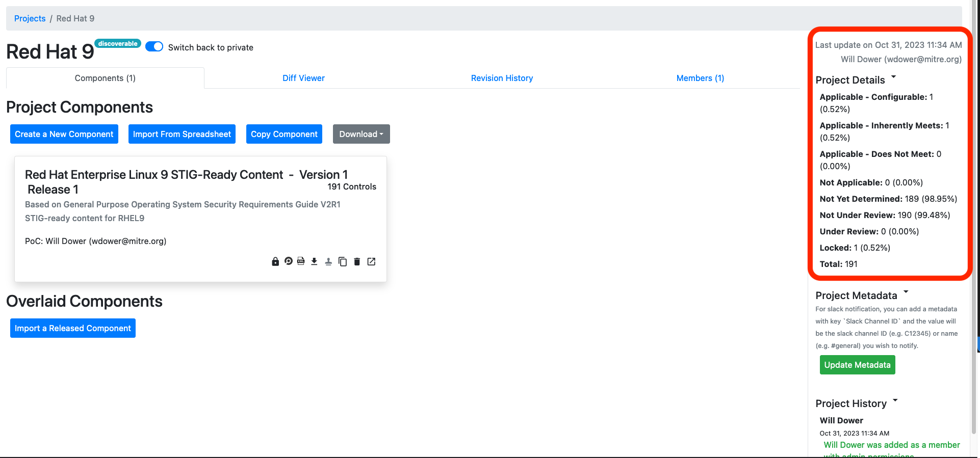Click the Not Yet Determined: 189 statistic
Screen dimensions: 980x458
888,199
